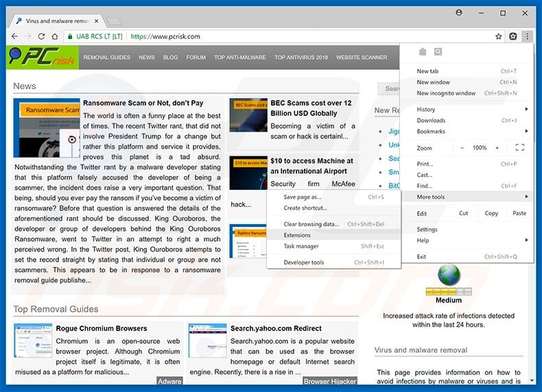542x392 pixels.
Task: Click the website Search field
Action: (388, 89)
